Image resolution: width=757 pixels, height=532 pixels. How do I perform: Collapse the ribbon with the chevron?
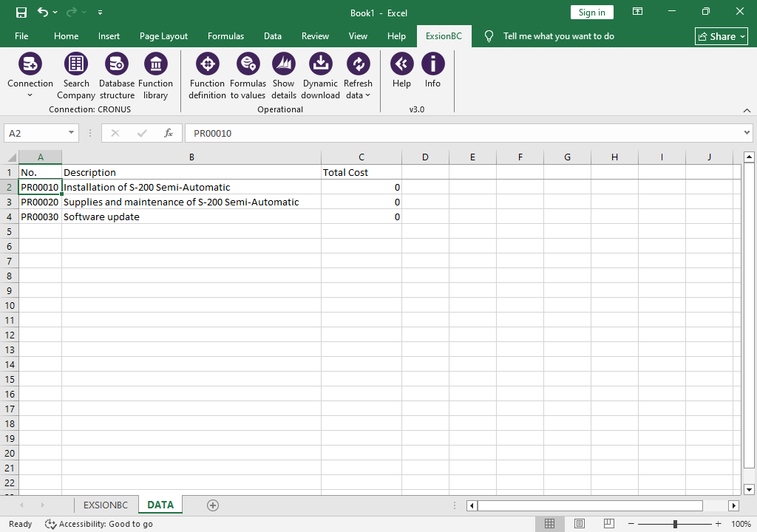(747, 111)
